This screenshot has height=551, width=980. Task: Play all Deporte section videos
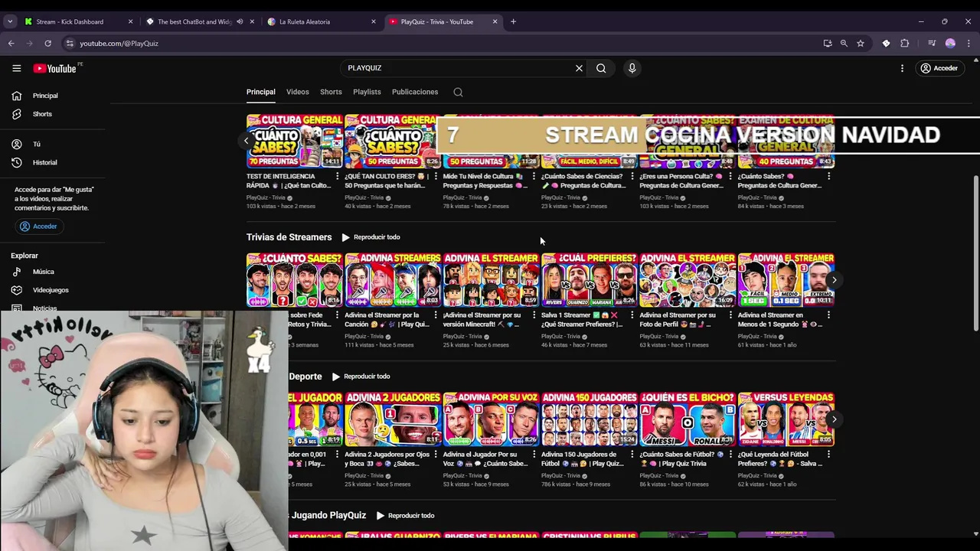pyautogui.click(x=361, y=377)
